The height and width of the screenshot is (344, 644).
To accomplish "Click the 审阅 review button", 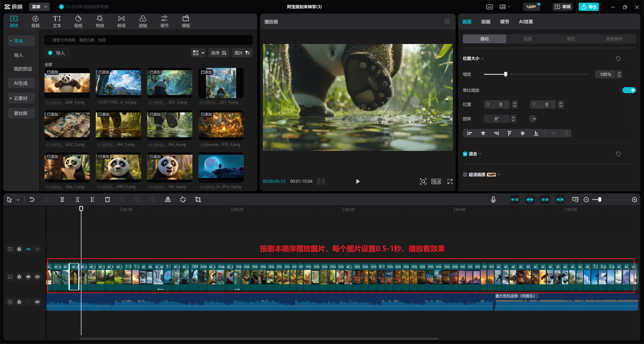I will [562, 7].
